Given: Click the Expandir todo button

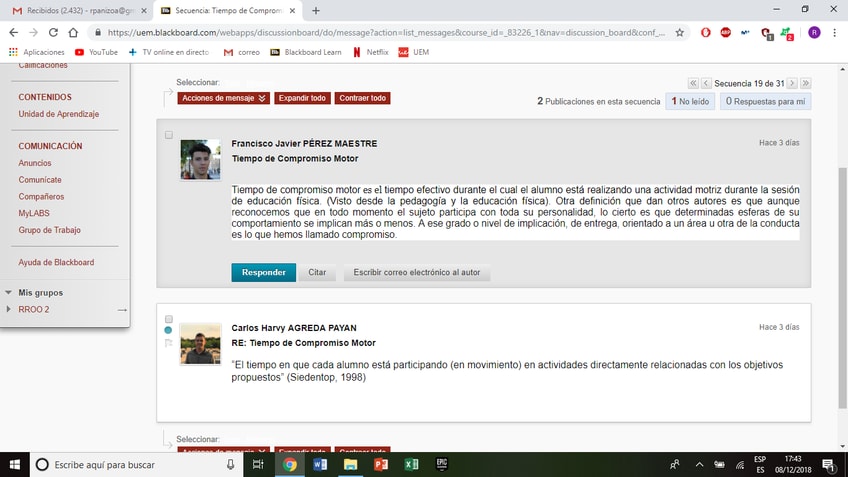Looking at the screenshot, I should (x=302, y=98).
